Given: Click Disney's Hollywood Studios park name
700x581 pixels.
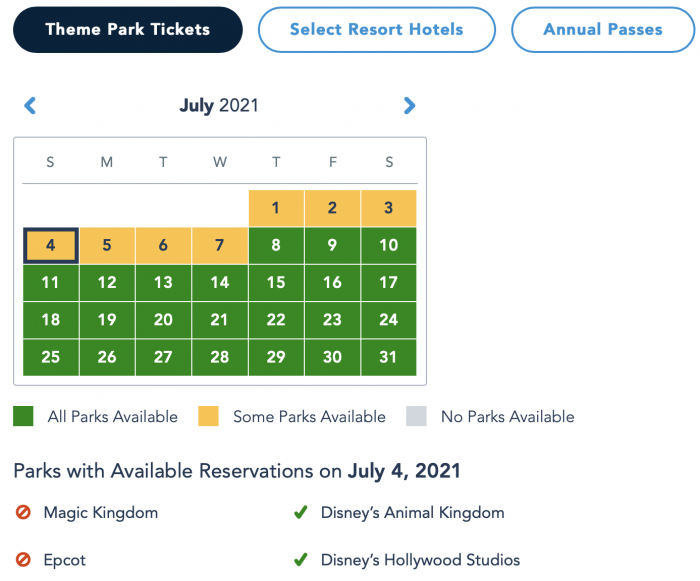Looking at the screenshot, I should click(421, 560).
